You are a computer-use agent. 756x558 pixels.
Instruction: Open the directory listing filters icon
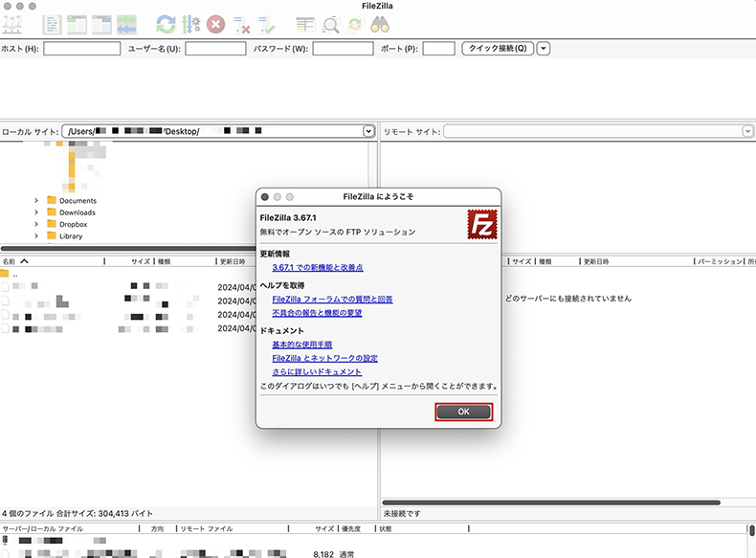(x=305, y=25)
